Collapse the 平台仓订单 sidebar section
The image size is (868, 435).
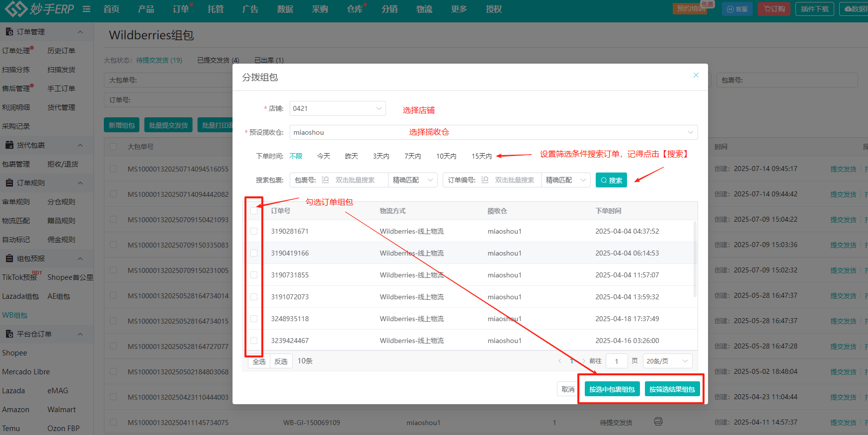tap(80, 334)
